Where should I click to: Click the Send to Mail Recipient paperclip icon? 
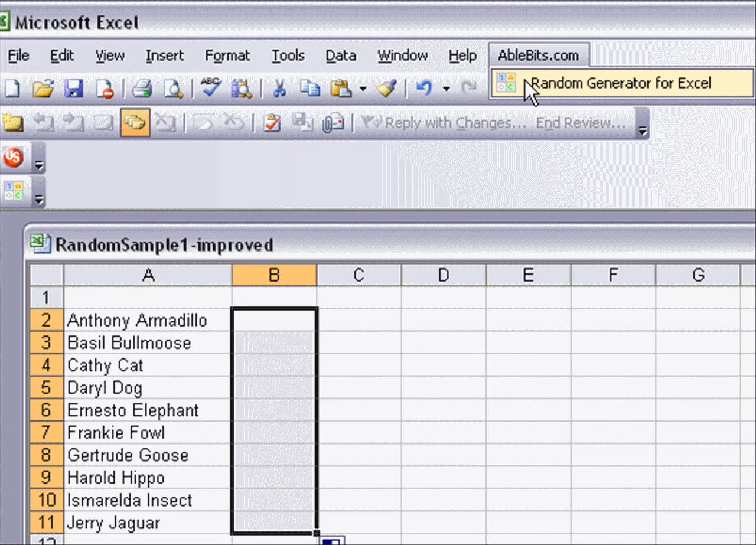click(x=334, y=123)
